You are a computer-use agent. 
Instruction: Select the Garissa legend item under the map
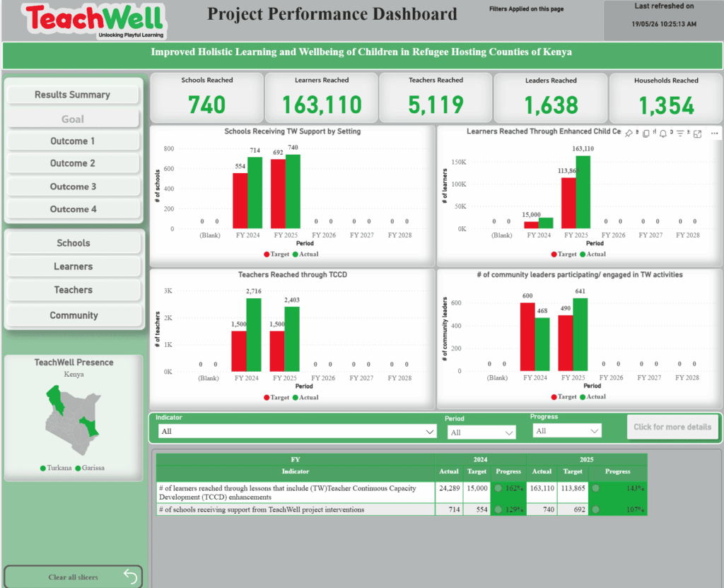click(x=90, y=468)
